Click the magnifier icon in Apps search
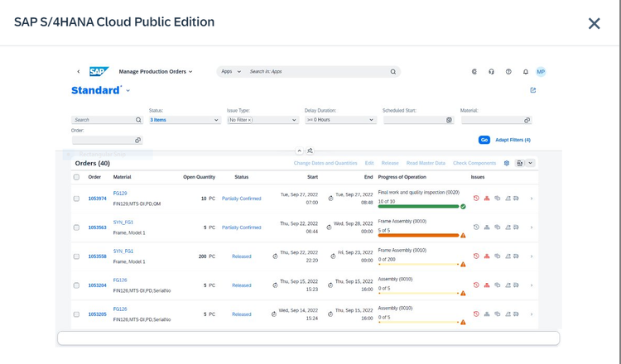The height and width of the screenshot is (364, 621). pos(392,72)
